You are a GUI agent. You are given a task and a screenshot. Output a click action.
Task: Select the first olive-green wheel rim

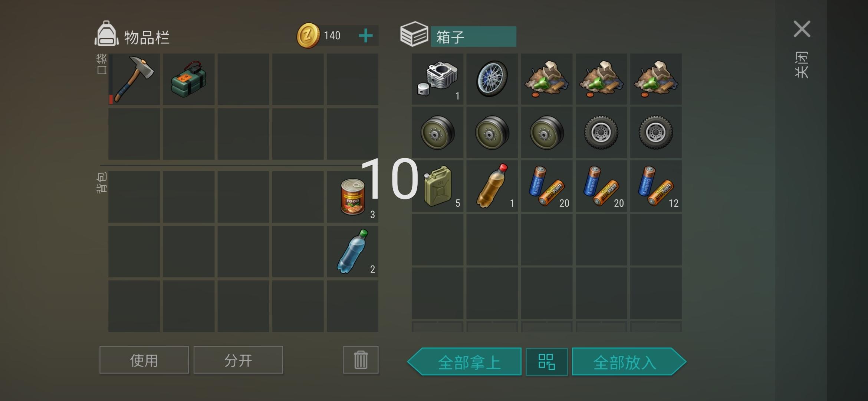click(437, 133)
